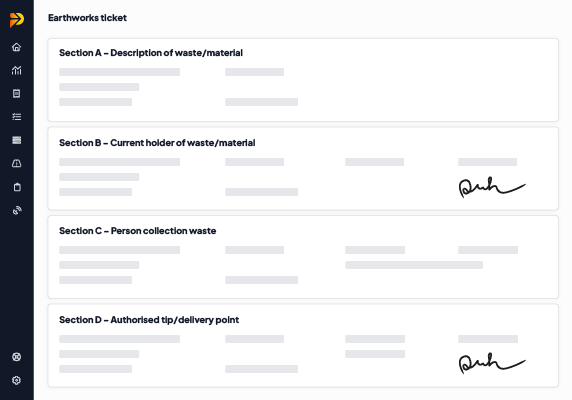572x400 pixels.
Task: Select Section B current holder heading
Action: click(157, 143)
